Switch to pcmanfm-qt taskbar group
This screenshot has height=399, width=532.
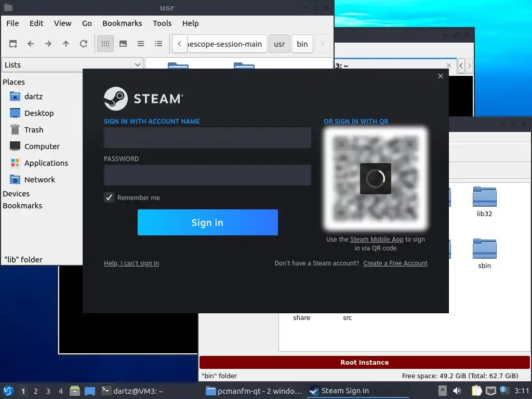255,391
